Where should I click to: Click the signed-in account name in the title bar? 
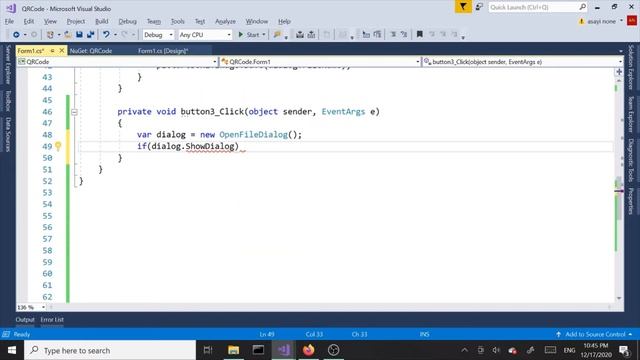click(601, 22)
